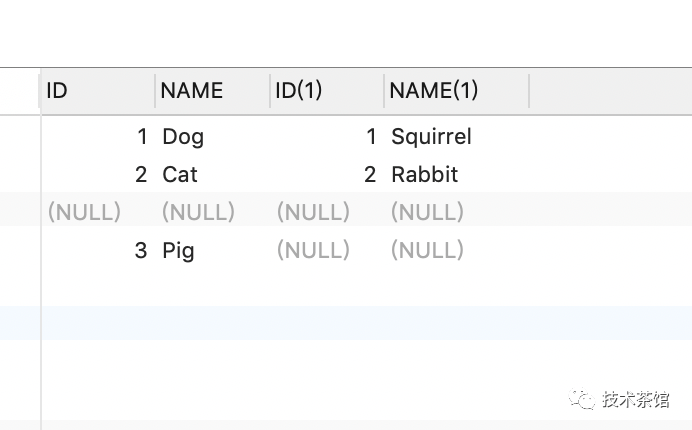Select the Rabbit cell
The height and width of the screenshot is (430, 692).
(x=424, y=175)
